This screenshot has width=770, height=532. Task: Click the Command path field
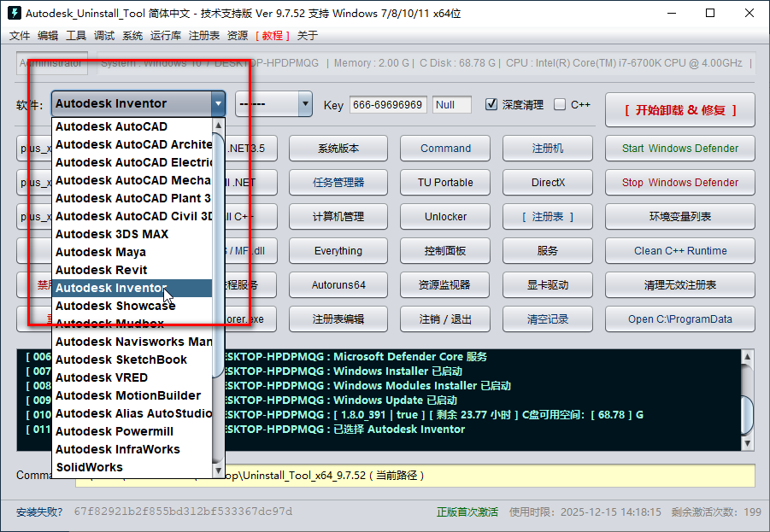[x=415, y=476]
